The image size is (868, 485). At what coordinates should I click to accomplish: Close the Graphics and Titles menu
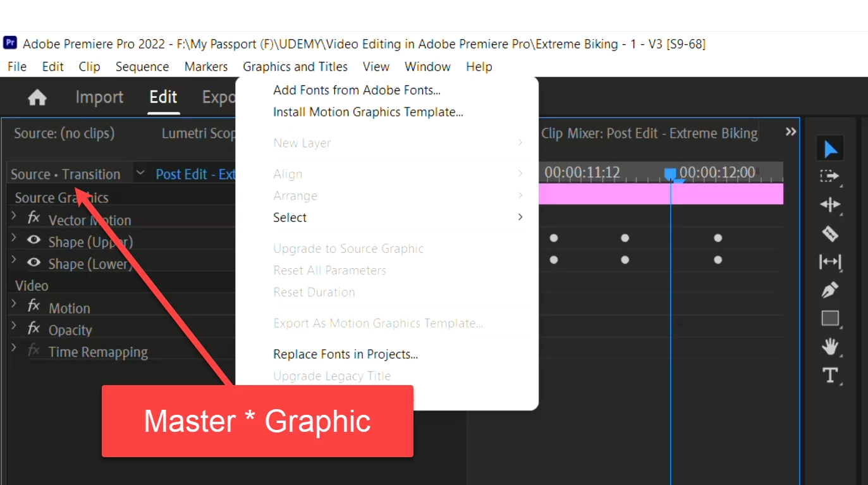[x=295, y=66]
